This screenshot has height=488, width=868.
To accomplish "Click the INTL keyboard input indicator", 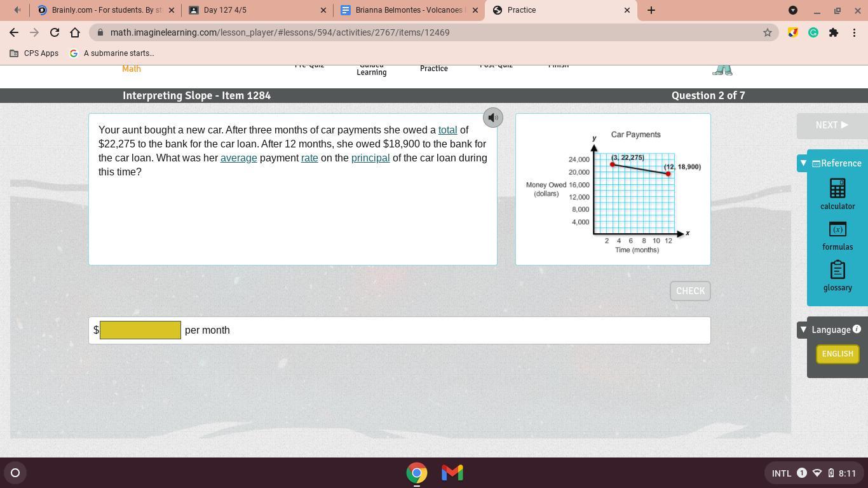I will click(782, 473).
